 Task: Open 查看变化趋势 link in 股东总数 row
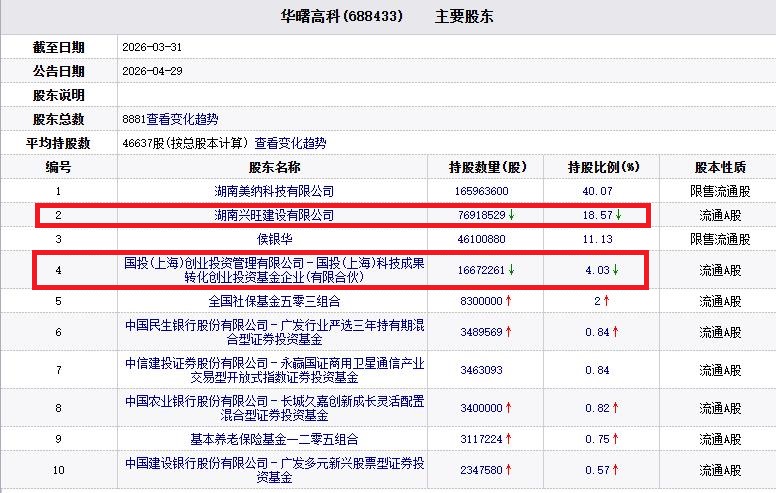(187, 119)
